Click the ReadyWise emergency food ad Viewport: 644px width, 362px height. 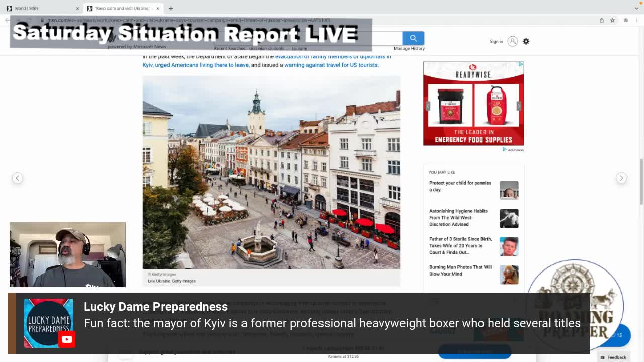pyautogui.click(x=473, y=104)
